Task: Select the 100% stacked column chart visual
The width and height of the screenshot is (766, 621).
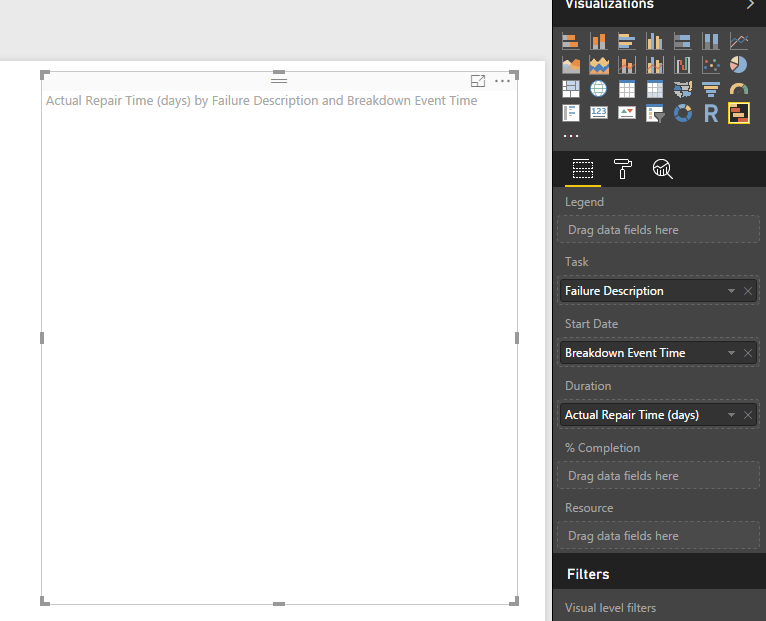Action: tap(711, 42)
